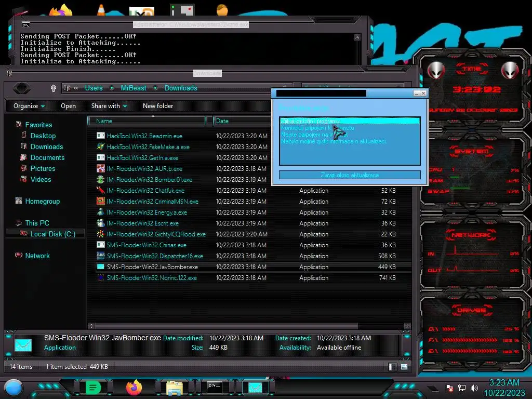Image resolution: width=532 pixels, height=399 pixels.
Task: Open Favorites in navigation pane
Action: [x=38, y=125]
